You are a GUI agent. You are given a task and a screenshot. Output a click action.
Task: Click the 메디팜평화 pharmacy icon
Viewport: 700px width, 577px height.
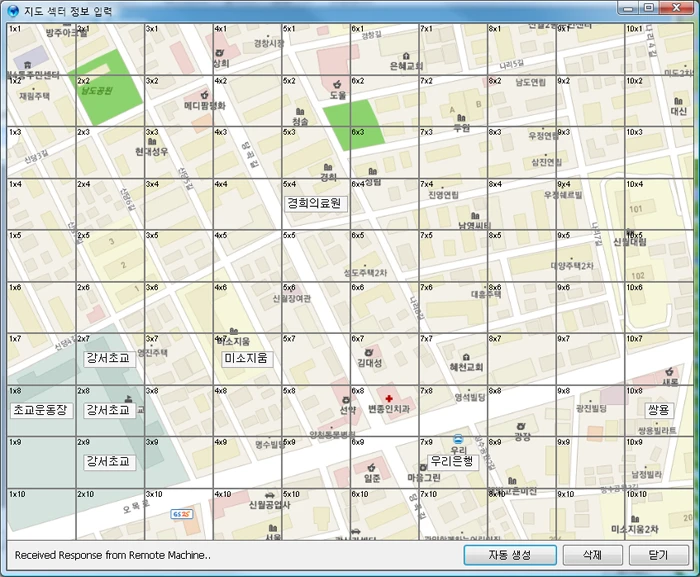pyautogui.click(x=204, y=95)
